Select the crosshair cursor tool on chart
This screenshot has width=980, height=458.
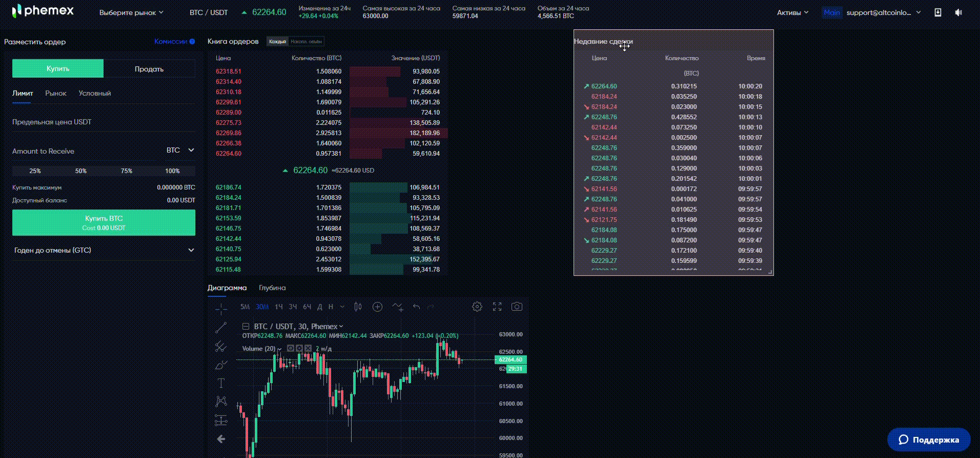(x=221, y=308)
